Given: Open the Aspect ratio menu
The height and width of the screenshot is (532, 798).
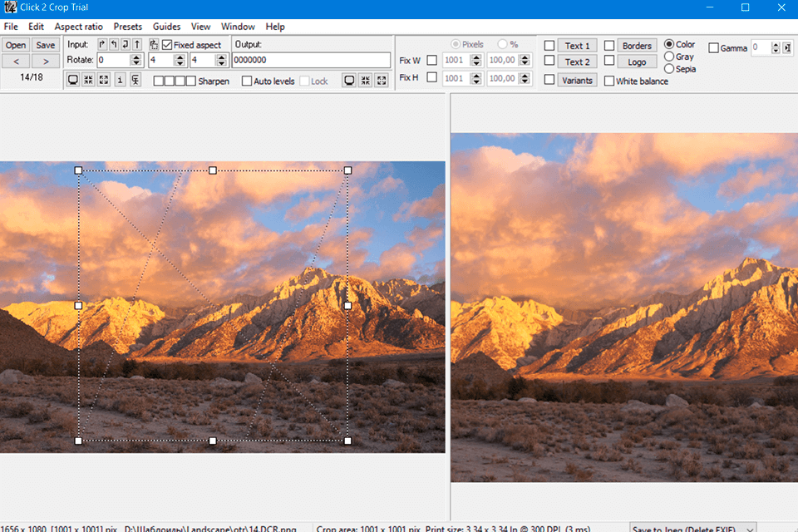Looking at the screenshot, I should [x=78, y=27].
